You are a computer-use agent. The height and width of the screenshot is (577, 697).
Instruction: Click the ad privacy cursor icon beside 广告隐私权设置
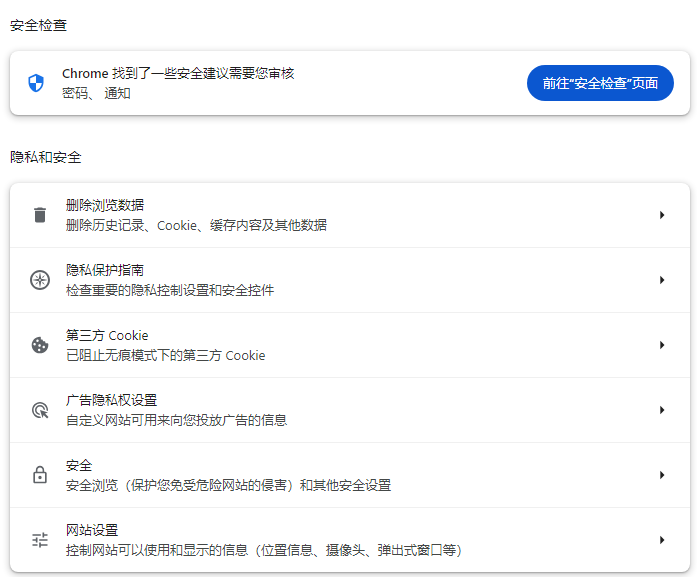40,410
